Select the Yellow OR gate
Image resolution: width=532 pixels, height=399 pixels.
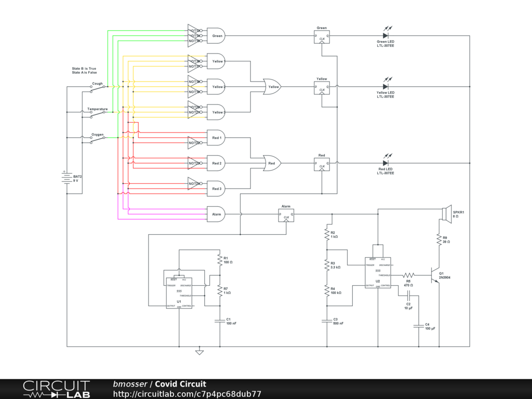(x=272, y=87)
